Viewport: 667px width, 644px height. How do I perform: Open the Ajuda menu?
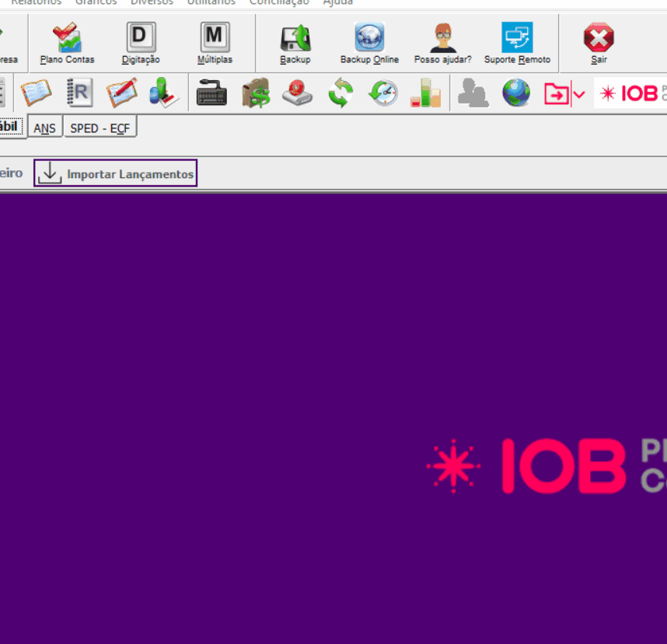click(337, 2)
